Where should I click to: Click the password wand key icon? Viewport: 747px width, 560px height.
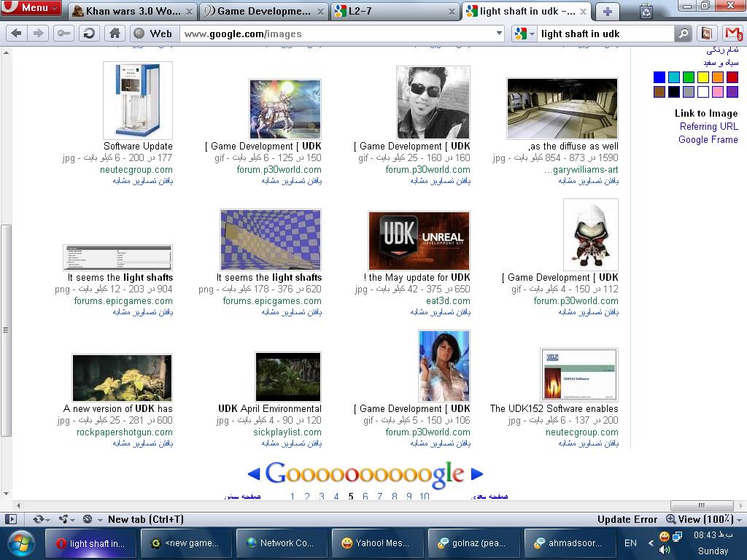[63, 34]
